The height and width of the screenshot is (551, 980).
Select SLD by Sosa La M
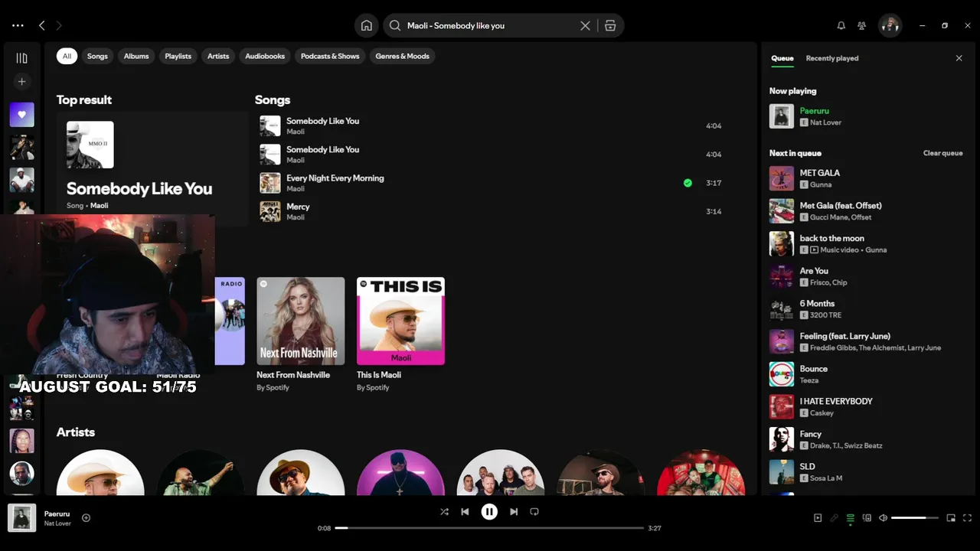[867, 472]
